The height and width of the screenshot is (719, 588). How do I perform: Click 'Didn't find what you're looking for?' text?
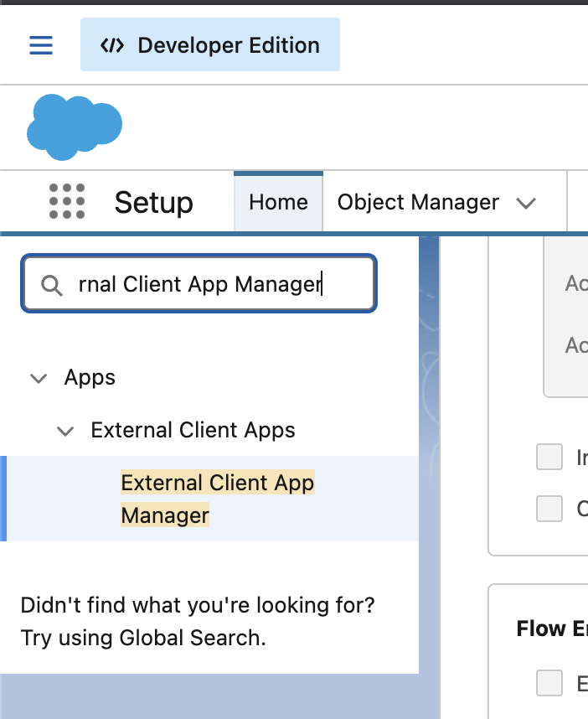click(198, 605)
